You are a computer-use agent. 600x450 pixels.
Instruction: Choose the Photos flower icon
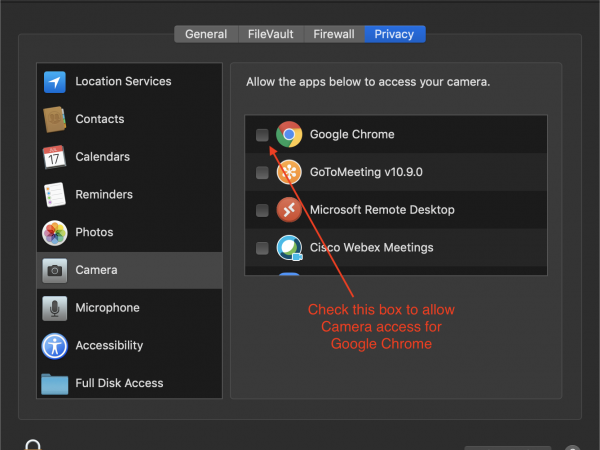(x=54, y=232)
